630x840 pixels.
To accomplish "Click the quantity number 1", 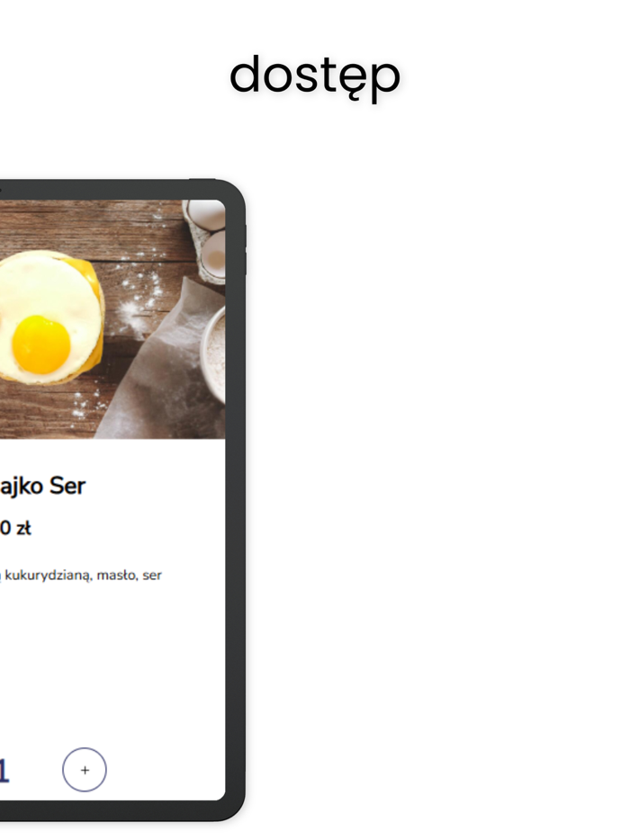I will [4, 772].
